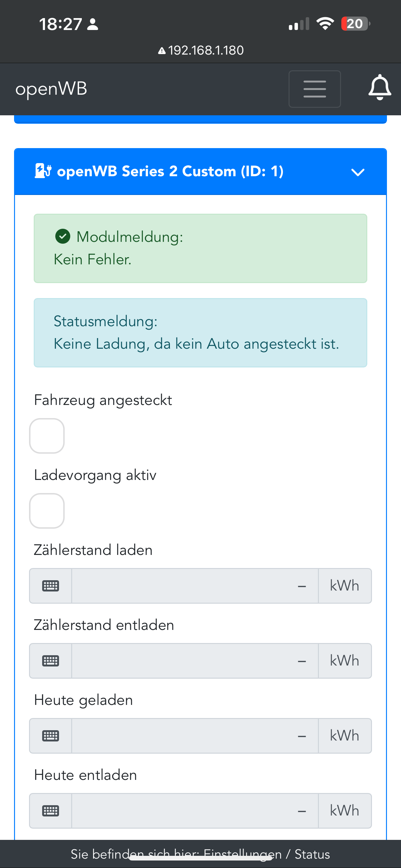
Task: Click the openWB Series 2 Custom header title
Action: pyautogui.click(x=170, y=171)
